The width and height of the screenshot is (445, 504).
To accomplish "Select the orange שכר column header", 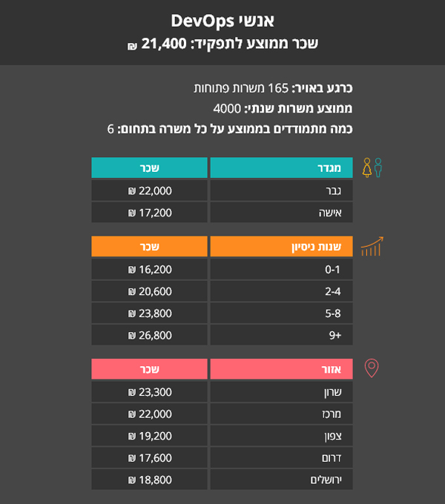I will coord(149,247).
